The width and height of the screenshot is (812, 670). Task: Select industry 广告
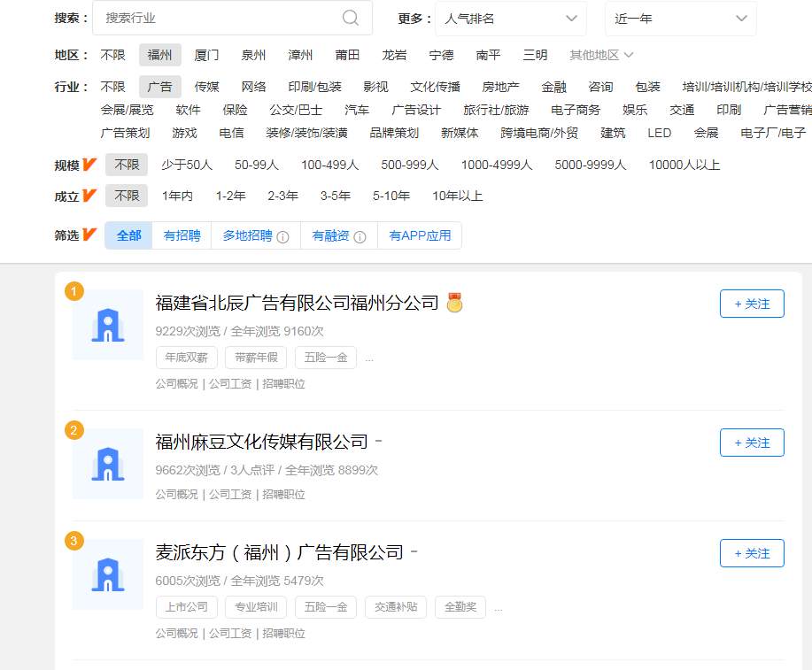tap(160, 87)
